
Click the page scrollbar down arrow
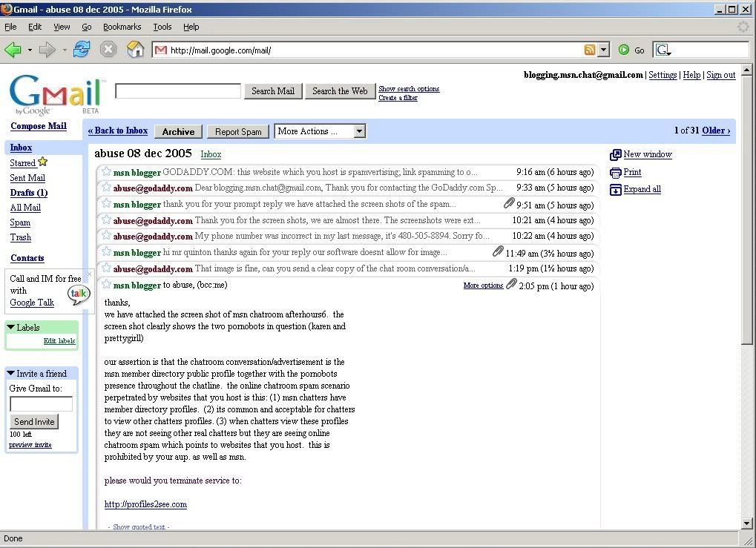747,523
